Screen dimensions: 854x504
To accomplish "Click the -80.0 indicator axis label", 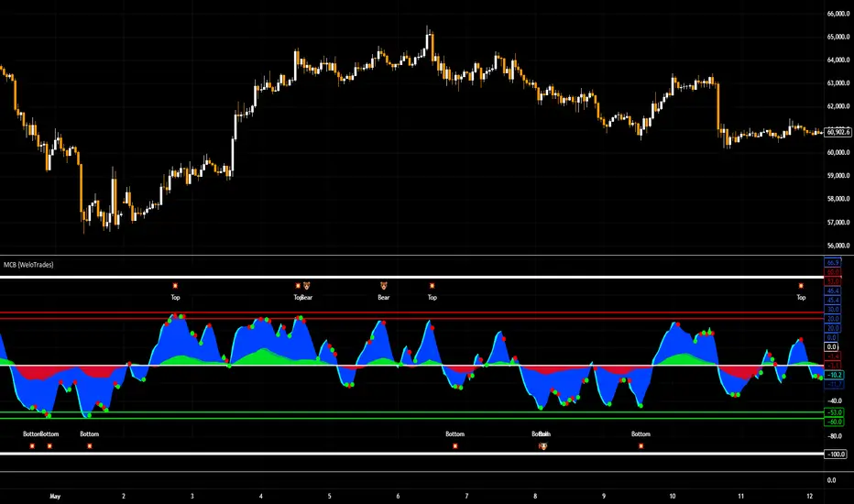I will [835, 436].
